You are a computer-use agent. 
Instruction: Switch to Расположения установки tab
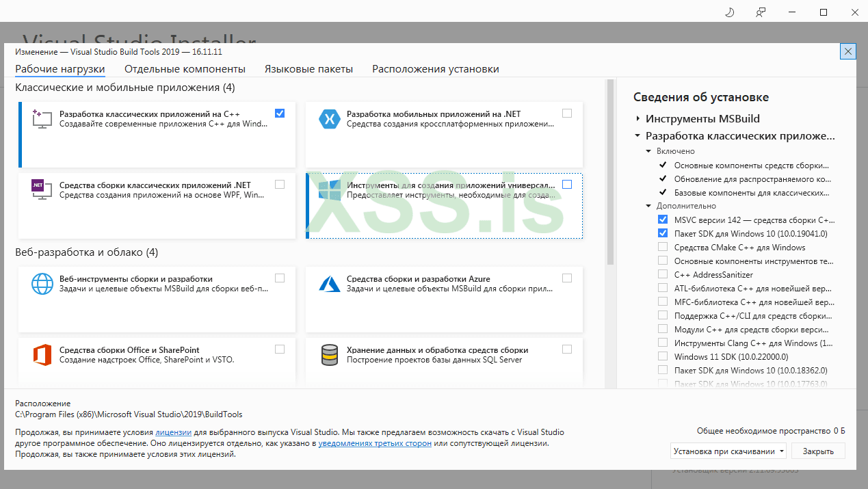pyautogui.click(x=436, y=69)
